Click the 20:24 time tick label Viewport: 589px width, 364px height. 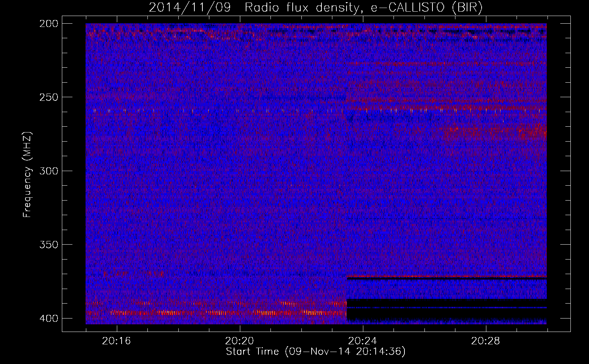363,341
